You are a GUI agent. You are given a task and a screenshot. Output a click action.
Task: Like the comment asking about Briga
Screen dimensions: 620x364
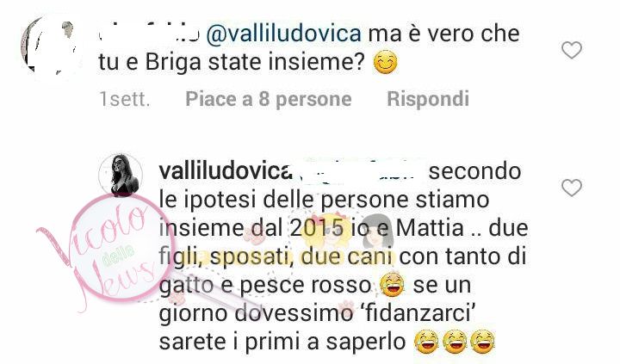point(572,50)
